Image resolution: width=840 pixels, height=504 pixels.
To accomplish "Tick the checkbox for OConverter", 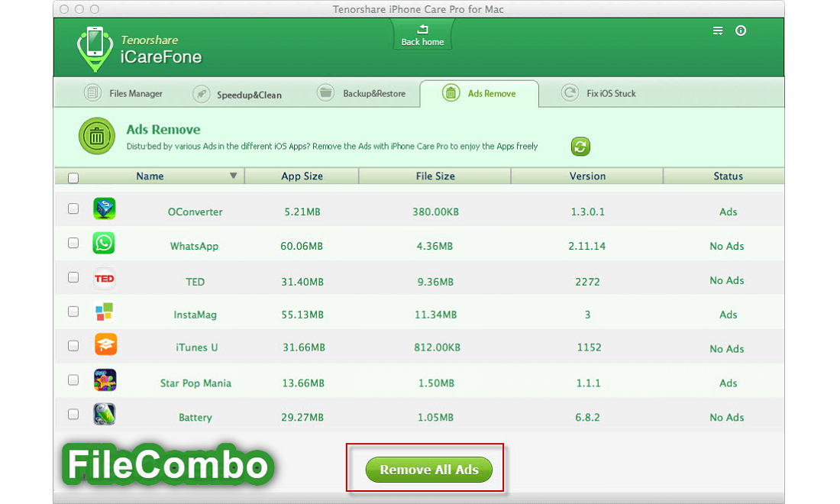I will (73, 208).
